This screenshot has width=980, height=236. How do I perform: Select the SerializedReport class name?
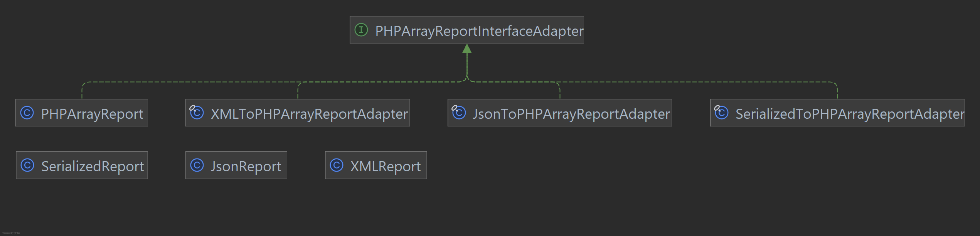tap(92, 166)
